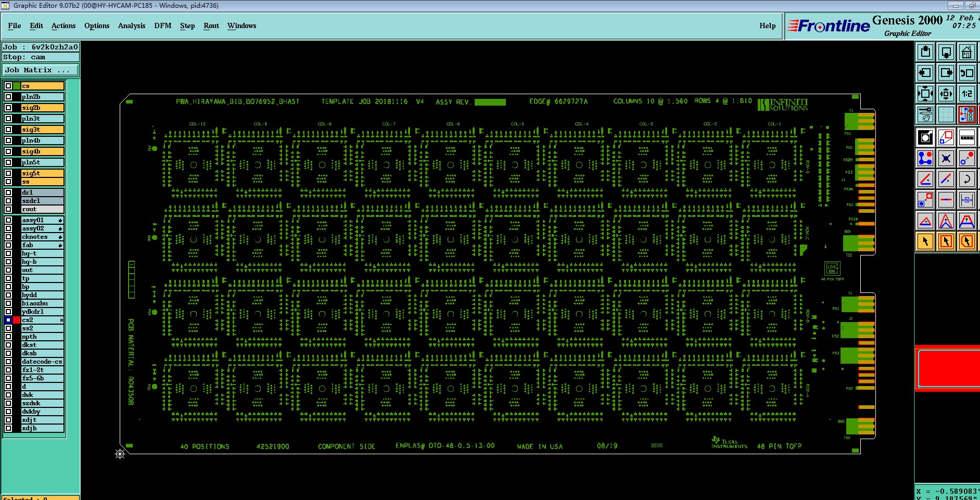Viewport: 980px width, 500px height.
Task: Toggle the assy01 layer checkbox
Action: point(8,220)
